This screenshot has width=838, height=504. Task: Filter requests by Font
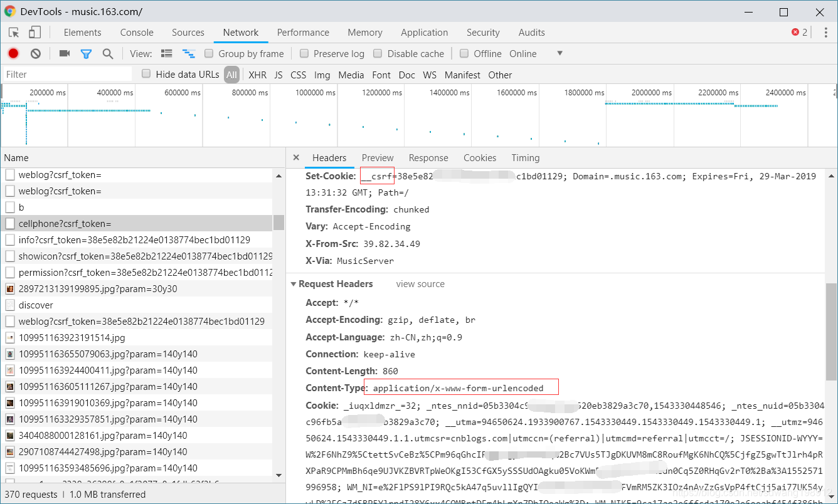coord(381,75)
